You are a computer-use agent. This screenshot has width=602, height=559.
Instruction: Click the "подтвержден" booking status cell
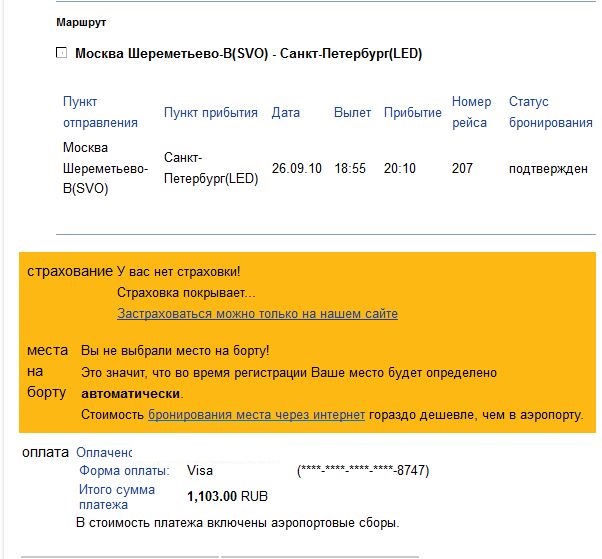tap(548, 168)
